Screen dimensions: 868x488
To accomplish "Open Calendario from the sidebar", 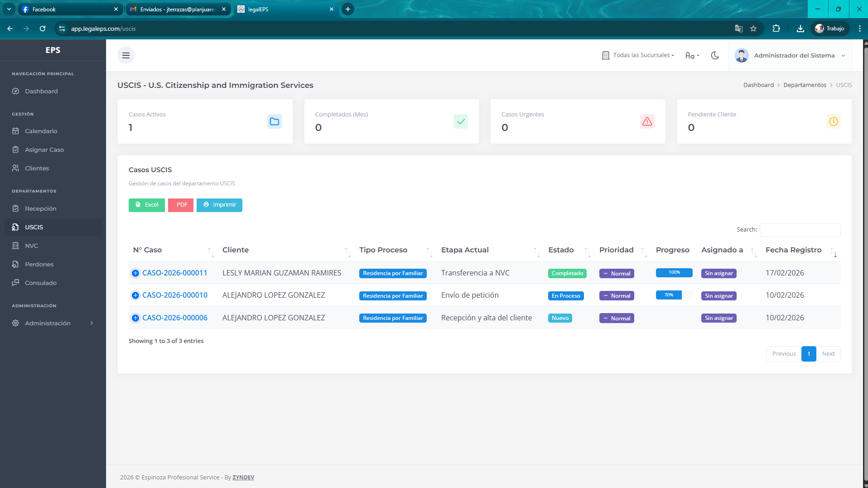I will (x=53, y=131).
